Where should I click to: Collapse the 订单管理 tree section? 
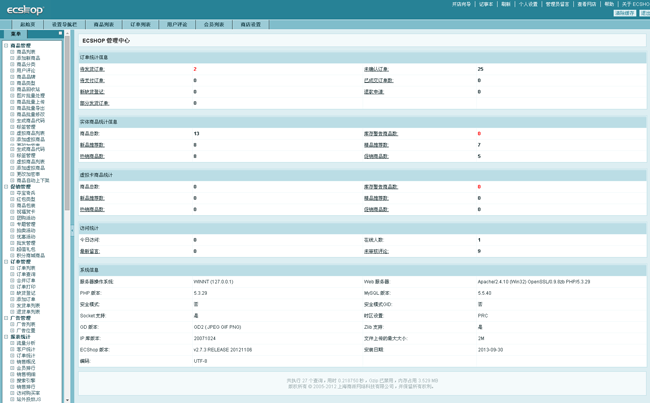[x=5, y=262]
